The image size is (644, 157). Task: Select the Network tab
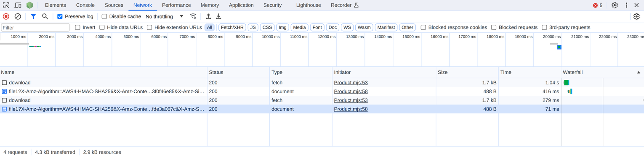click(143, 5)
